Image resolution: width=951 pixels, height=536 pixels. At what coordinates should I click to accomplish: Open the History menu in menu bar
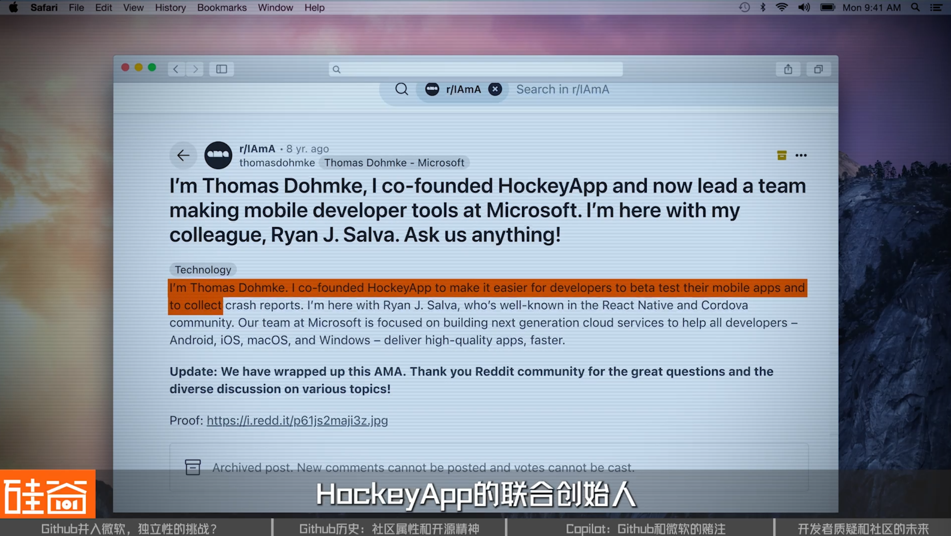point(170,8)
